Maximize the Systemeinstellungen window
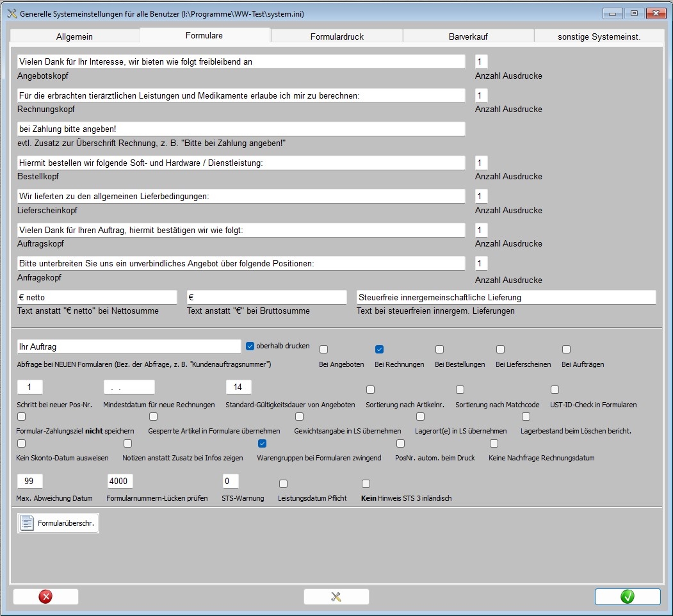This screenshot has height=616, width=673. point(634,13)
